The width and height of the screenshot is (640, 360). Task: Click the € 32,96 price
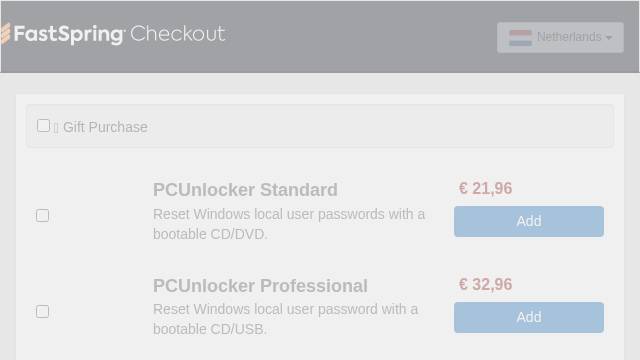click(x=485, y=284)
